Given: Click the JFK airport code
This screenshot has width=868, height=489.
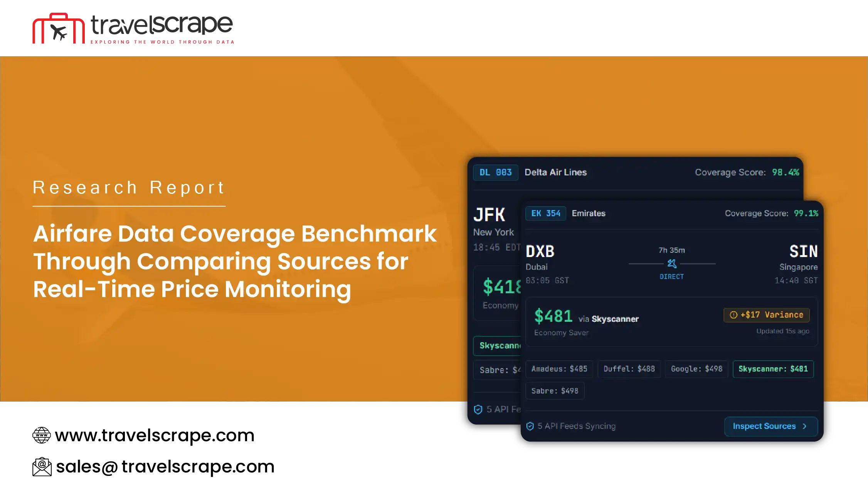Looking at the screenshot, I should pos(489,215).
